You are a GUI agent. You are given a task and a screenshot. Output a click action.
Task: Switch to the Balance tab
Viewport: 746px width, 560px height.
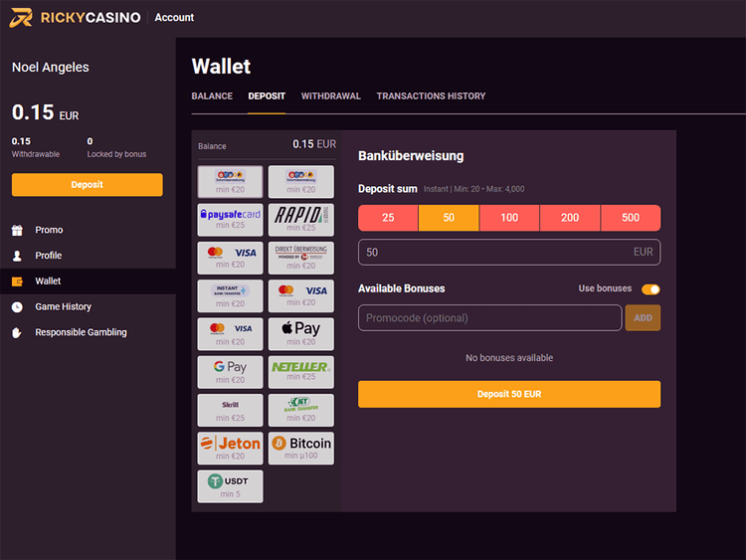click(212, 96)
